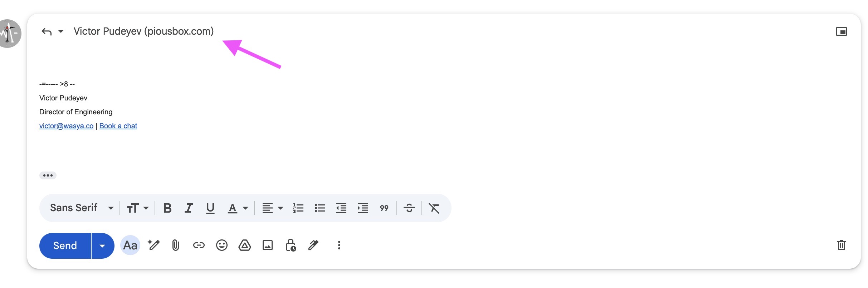The height and width of the screenshot is (288, 868).
Task: Toggle italic formatting
Action: (x=189, y=208)
